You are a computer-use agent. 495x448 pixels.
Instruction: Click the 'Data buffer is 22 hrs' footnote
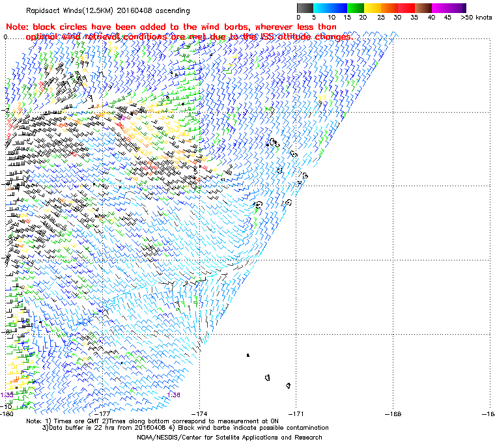[x=186, y=428]
